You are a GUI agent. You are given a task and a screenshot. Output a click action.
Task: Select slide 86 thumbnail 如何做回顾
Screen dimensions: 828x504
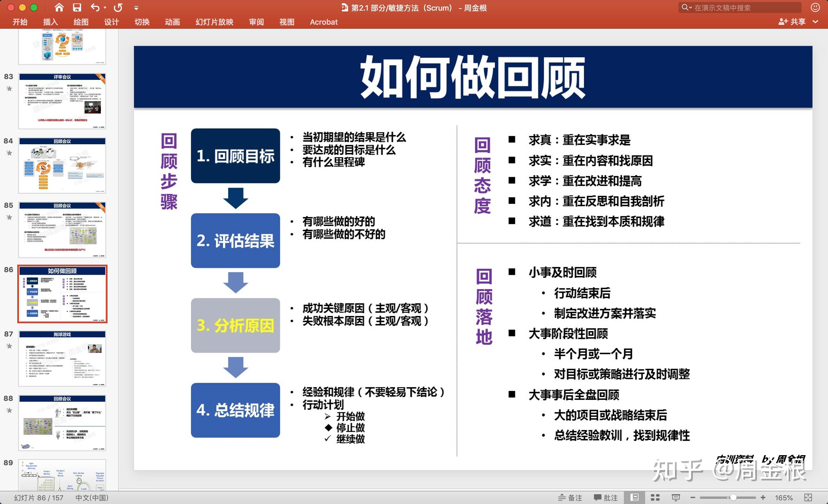pos(62,294)
